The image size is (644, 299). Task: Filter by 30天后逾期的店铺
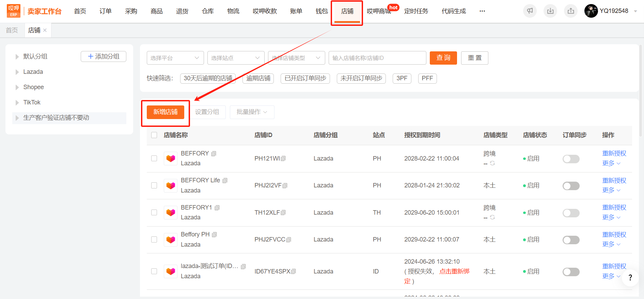pyautogui.click(x=208, y=78)
